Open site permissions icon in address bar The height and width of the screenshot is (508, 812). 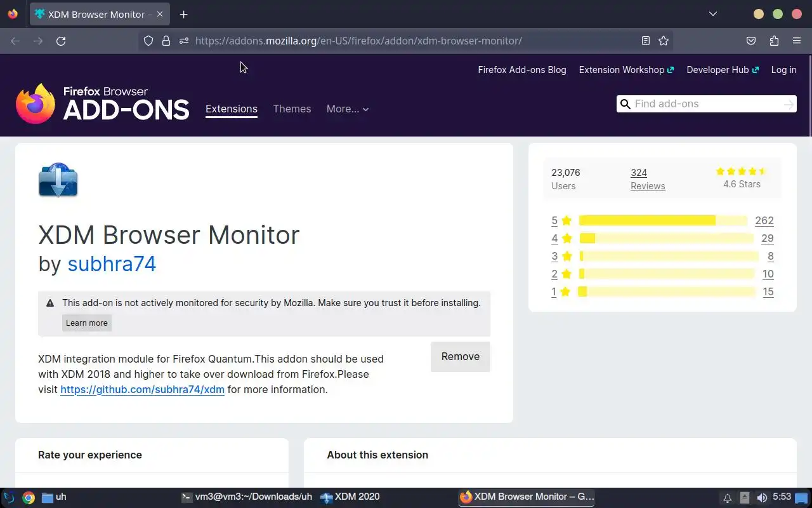coord(184,41)
